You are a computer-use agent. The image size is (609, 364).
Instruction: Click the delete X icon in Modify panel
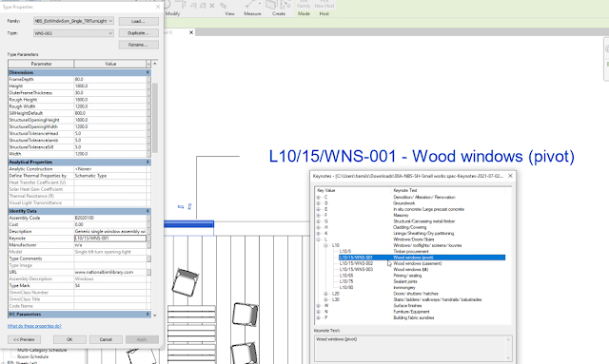coord(212,6)
